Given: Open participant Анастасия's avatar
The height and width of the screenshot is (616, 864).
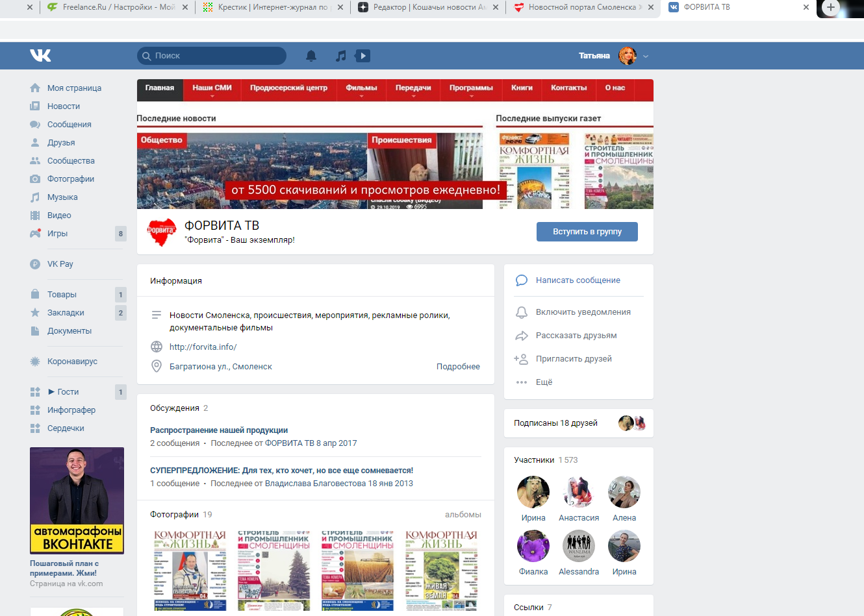Looking at the screenshot, I should pos(579,492).
